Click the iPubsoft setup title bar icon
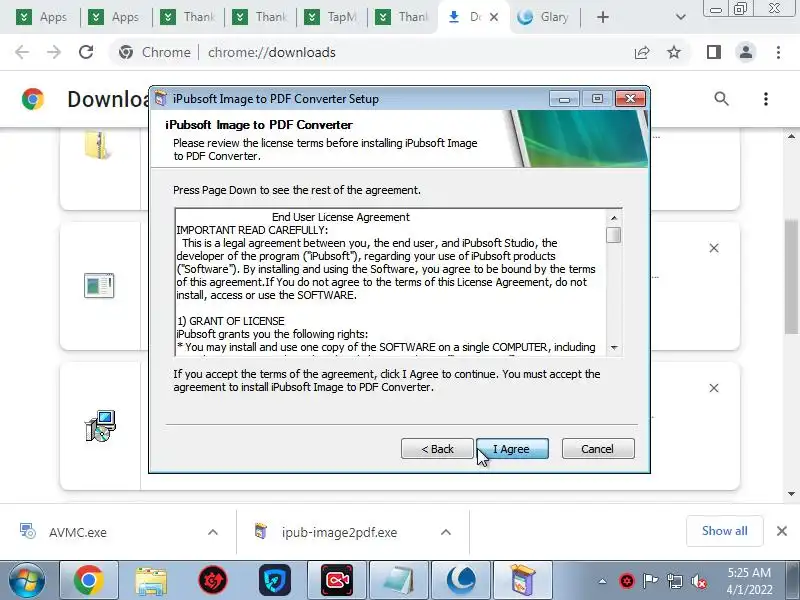 click(161, 98)
